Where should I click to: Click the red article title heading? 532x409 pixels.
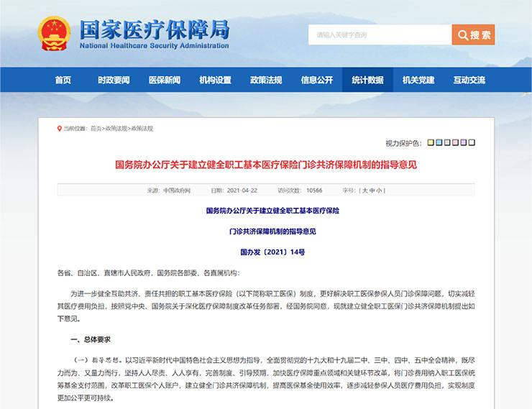pyautogui.click(x=266, y=165)
